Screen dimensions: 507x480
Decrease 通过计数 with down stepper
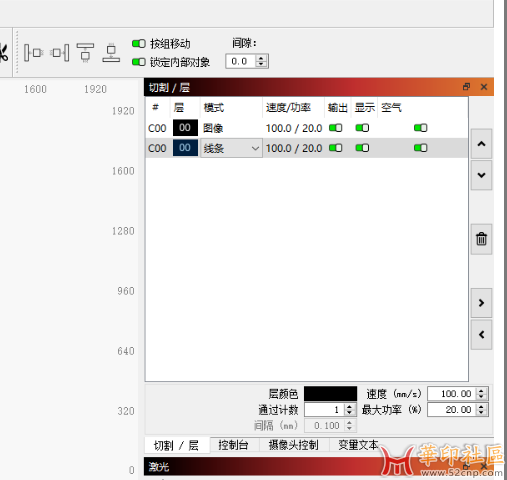(349, 413)
